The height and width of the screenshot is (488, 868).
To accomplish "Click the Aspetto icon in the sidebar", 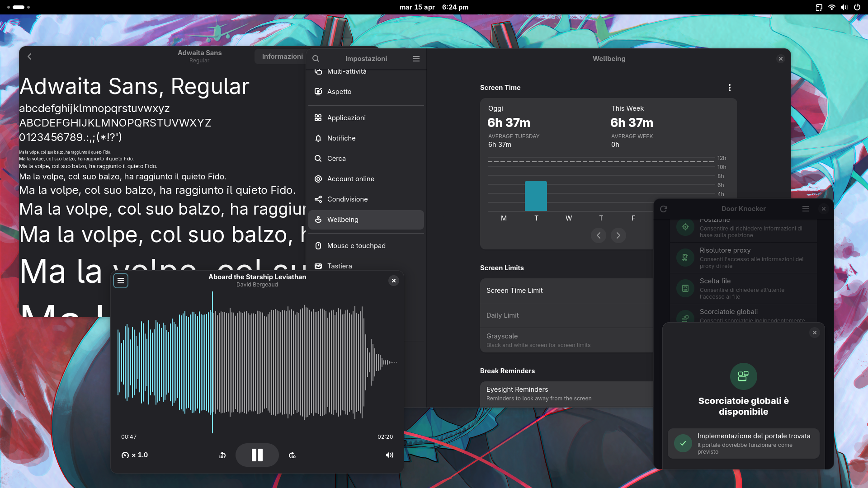I will click(318, 92).
